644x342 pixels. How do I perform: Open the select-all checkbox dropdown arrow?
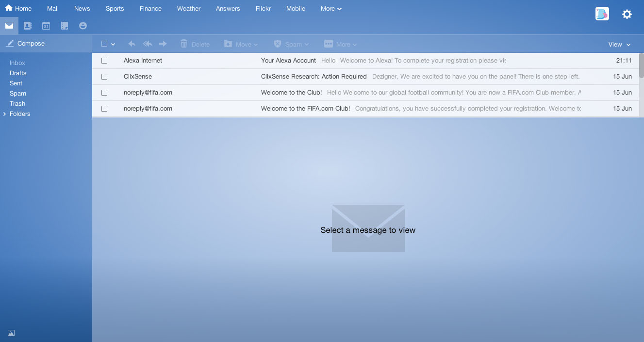[x=113, y=44]
